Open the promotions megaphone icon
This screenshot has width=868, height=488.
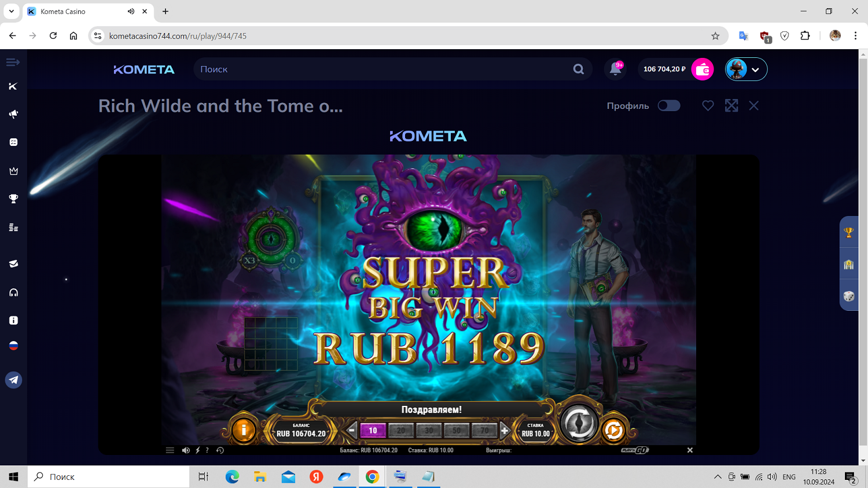point(13,114)
